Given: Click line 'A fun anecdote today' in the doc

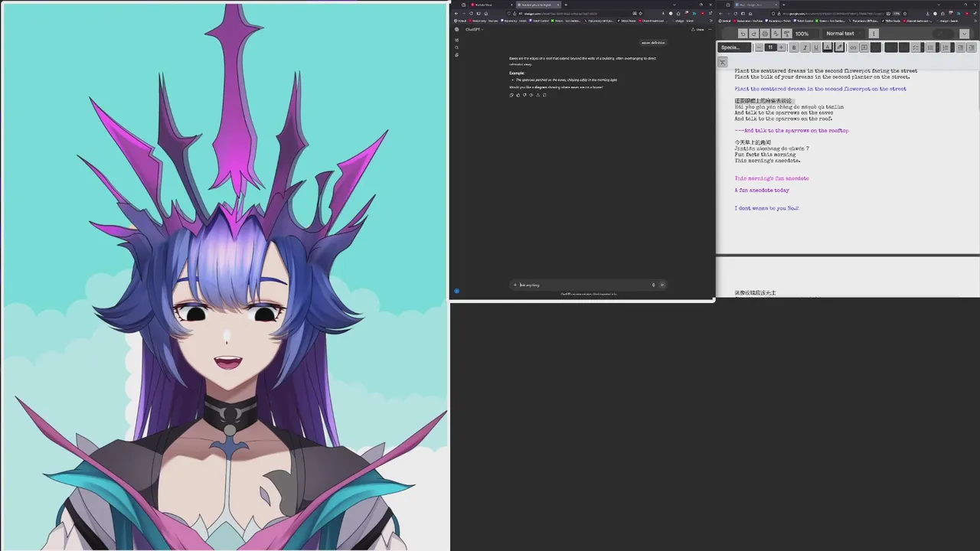Looking at the screenshot, I should coord(762,190).
